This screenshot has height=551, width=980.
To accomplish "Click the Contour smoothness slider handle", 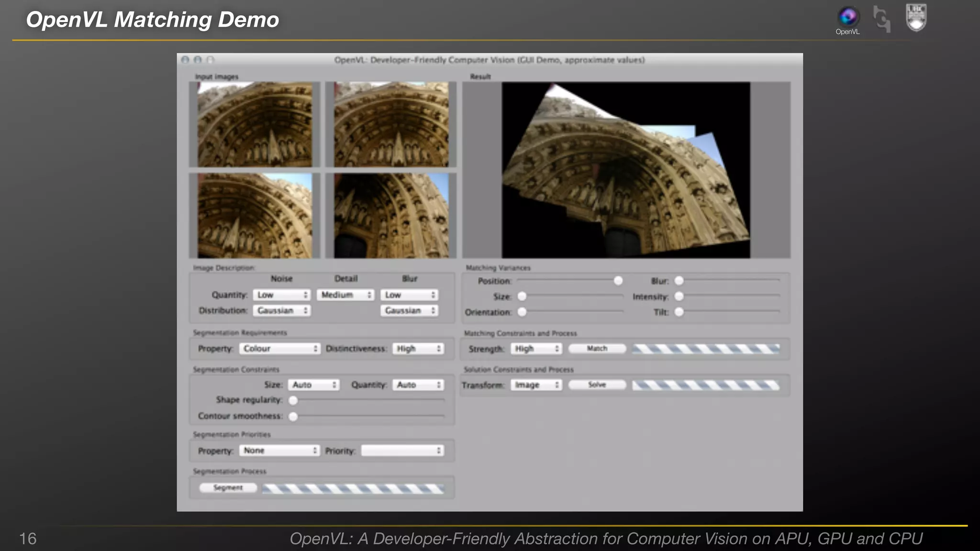I will [x=293, y=417].
